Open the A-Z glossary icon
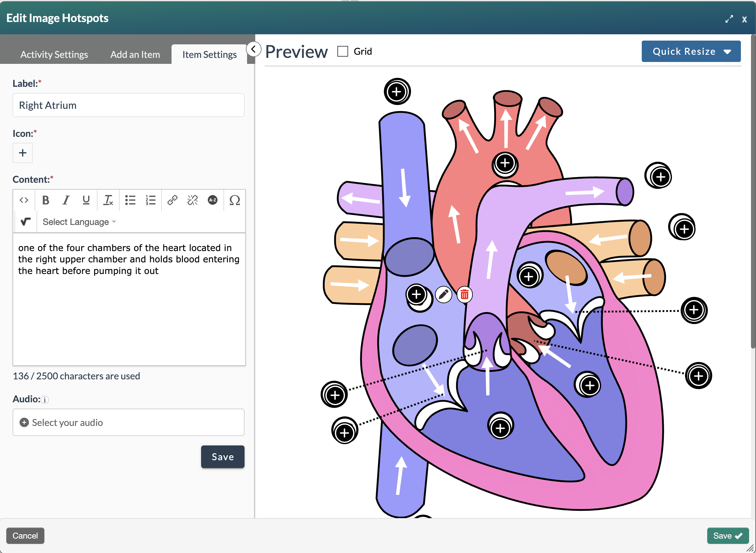 pyautogui.click(x=213, y=200)
